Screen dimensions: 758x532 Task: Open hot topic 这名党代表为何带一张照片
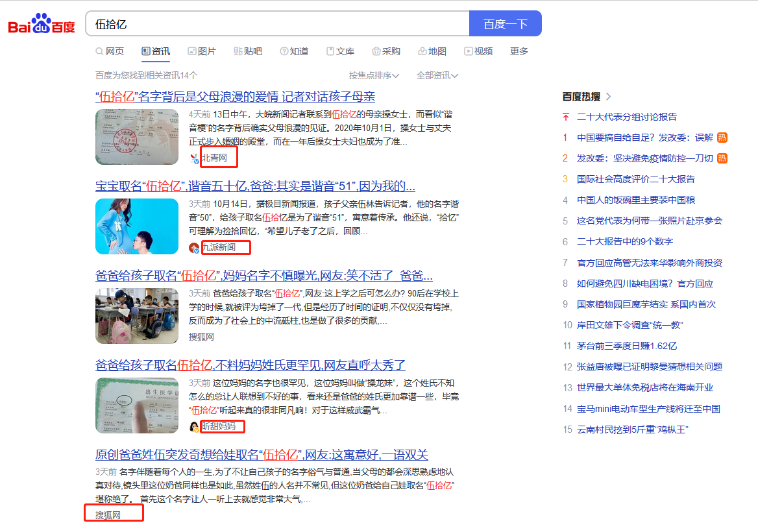(x=649, y=221)
